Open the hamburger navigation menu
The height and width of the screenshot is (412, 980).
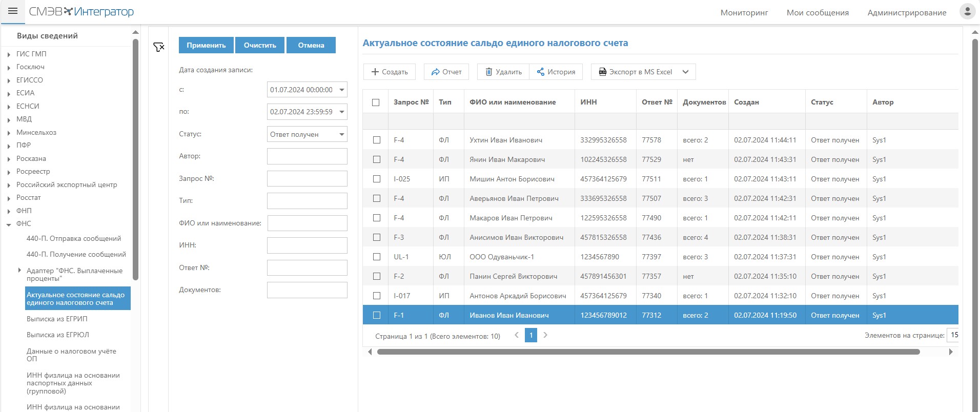click(x=13, y=11)
